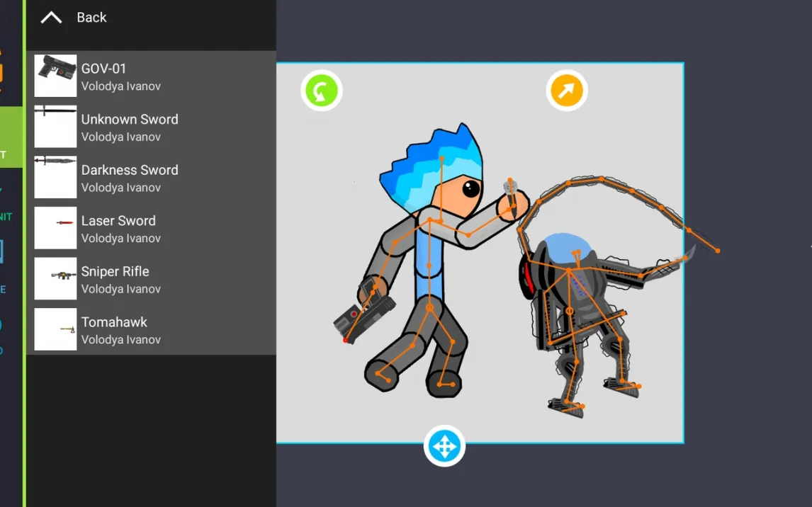This screenshot has height=507, width=812.
Task: Click the Darkness Sword preview image
Action: click(55, 177)
